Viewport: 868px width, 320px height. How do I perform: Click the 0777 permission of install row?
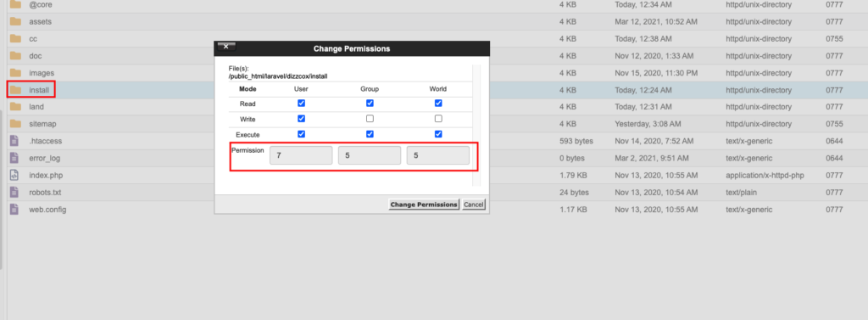[834, 90]
